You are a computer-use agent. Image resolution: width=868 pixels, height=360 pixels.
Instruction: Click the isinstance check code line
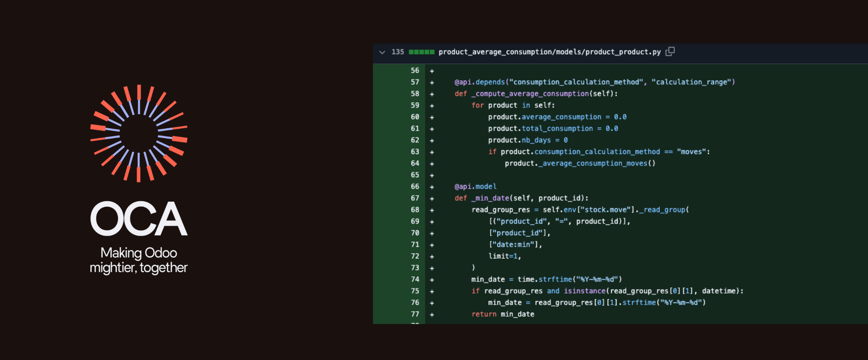(607, 291)
